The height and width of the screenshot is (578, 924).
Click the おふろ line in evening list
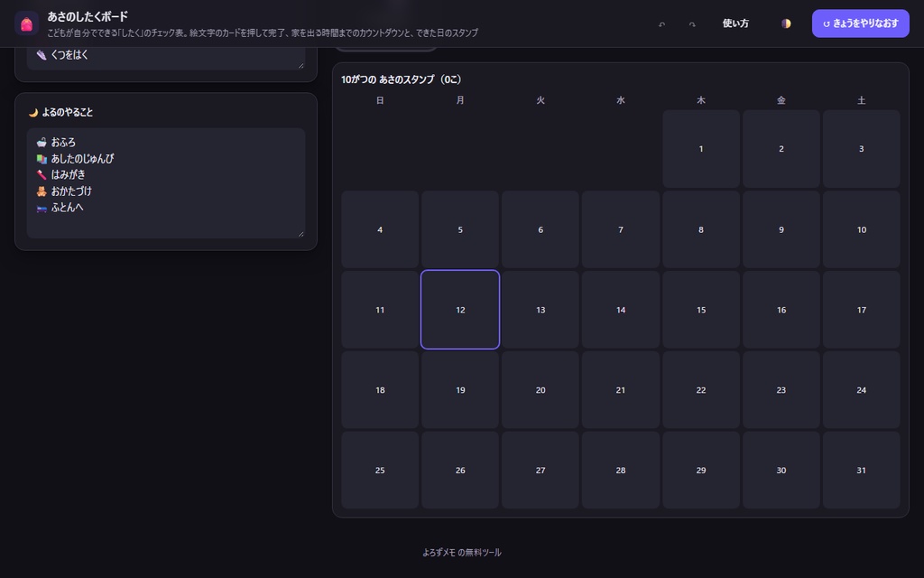[x=56, y=142]
